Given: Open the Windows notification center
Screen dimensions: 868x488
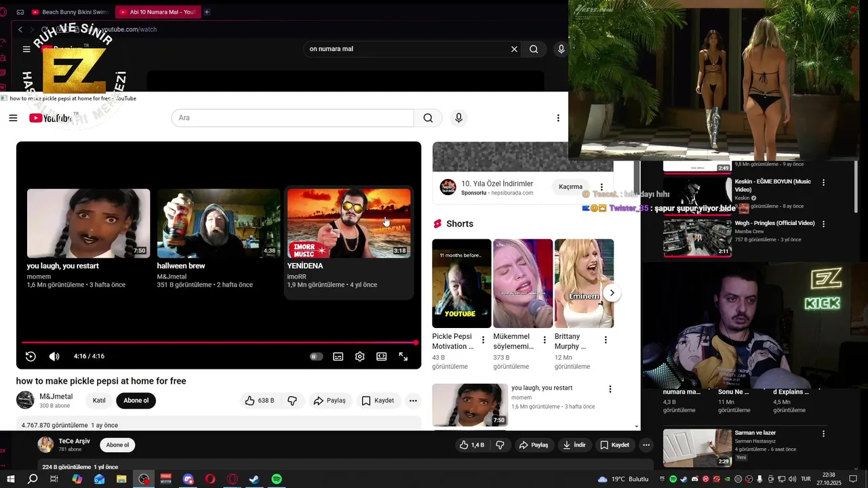Looking at the screenshot, I should (x=854, y=479).
